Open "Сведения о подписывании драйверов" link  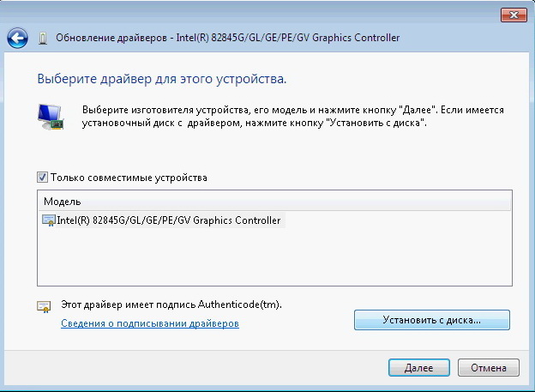click(x=149, y=323)
